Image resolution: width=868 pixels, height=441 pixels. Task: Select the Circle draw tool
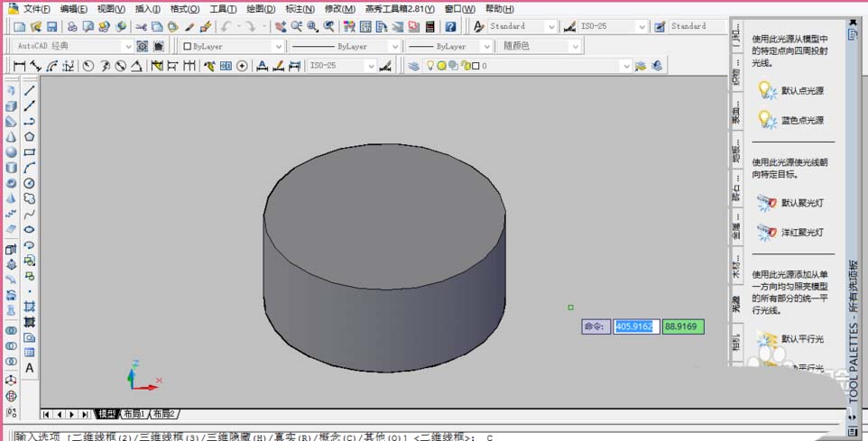coord(30,183)
